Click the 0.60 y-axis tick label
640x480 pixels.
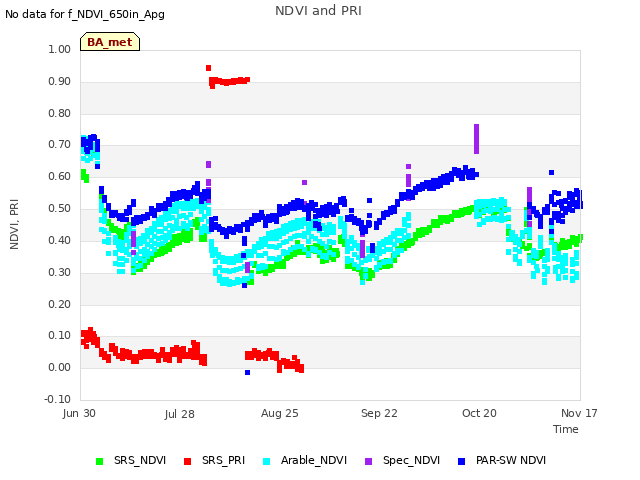coord(60,176)
